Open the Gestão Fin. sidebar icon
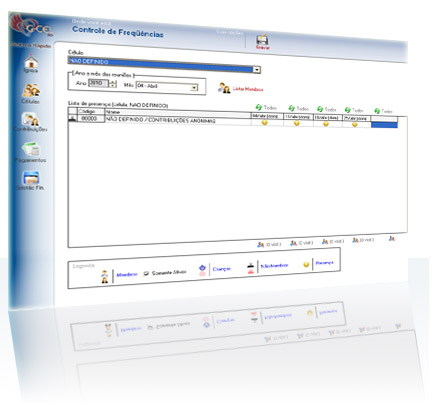This screenshot has height=408, width=441. pyautogui.click(x=31, y=178)
